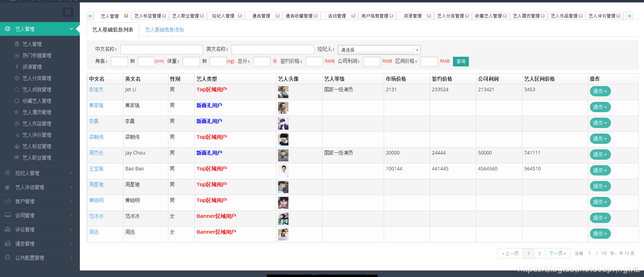Switch to 艺人作品管理 top tab

[x=564, y=16]
